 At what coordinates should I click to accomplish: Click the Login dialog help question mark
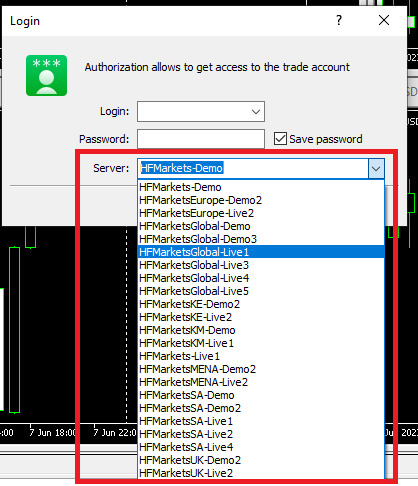pos(339,20)
